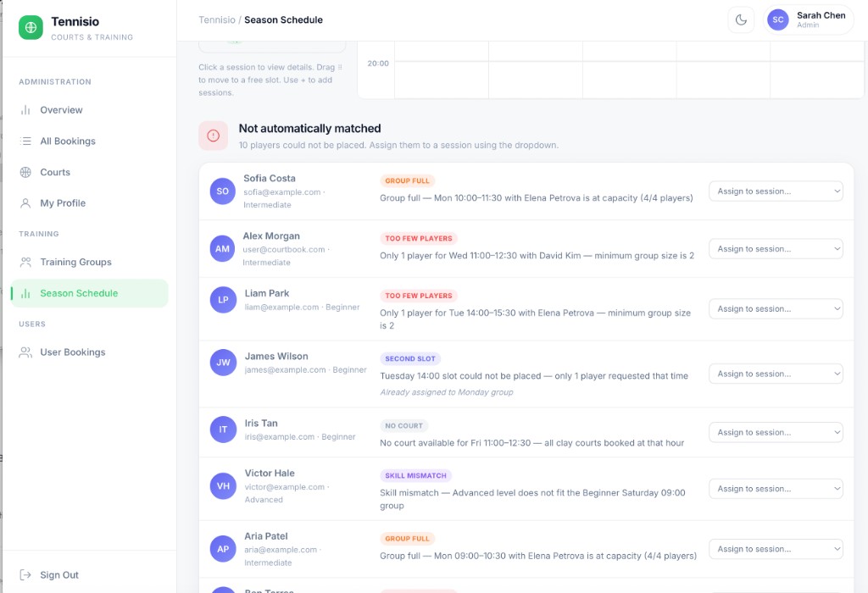Click the name Victor Hale
The image size is (868, 593).
tap(270, 473)
